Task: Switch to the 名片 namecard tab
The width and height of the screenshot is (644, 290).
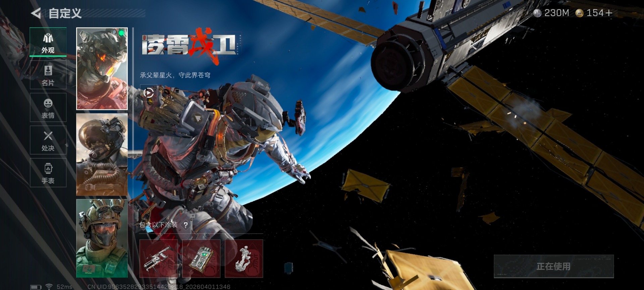Action: [48, 75]
